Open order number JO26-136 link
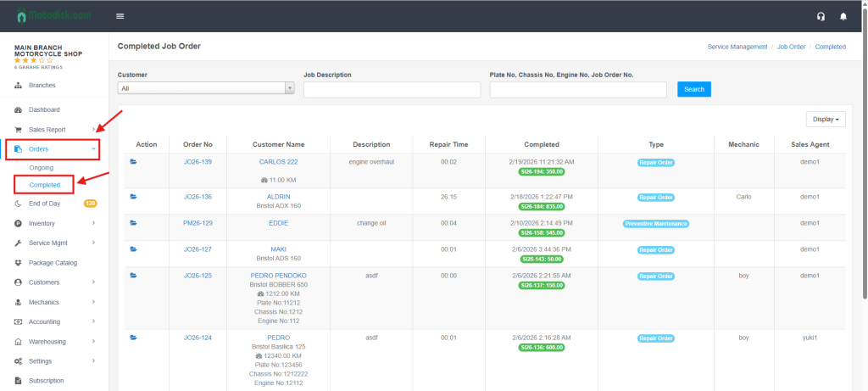 [198, 197]
